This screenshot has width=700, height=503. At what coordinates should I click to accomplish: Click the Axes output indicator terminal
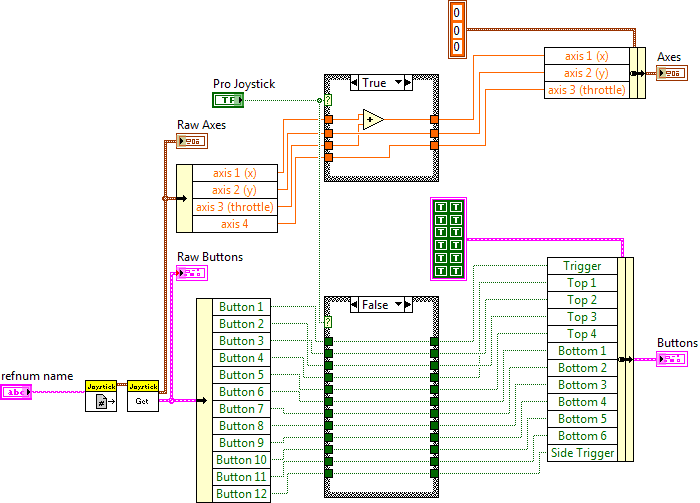[671, 73]
